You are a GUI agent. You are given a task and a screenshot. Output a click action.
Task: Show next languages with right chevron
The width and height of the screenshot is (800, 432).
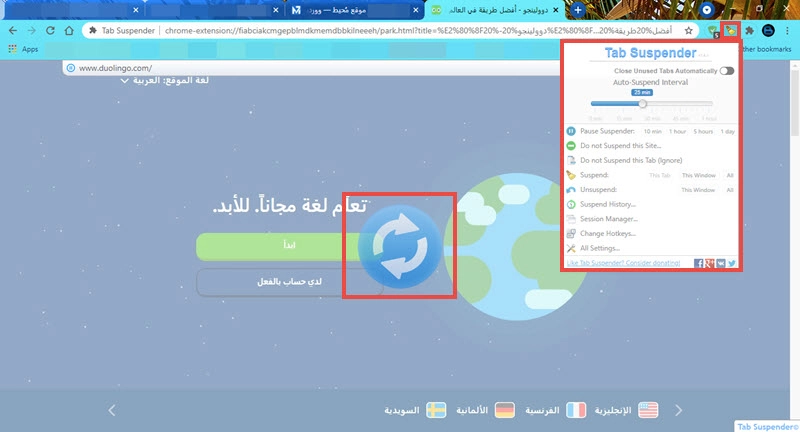(679, 410)
